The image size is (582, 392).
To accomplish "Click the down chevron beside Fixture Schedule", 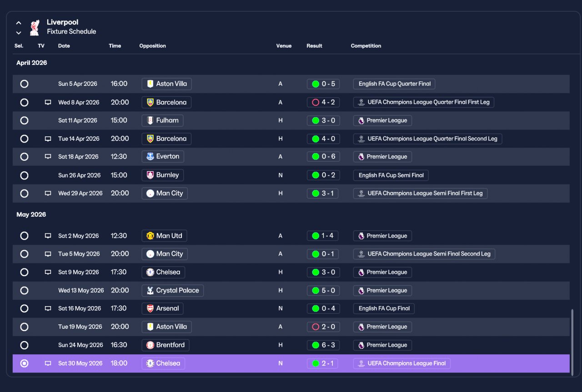I will tap(19, 33).
